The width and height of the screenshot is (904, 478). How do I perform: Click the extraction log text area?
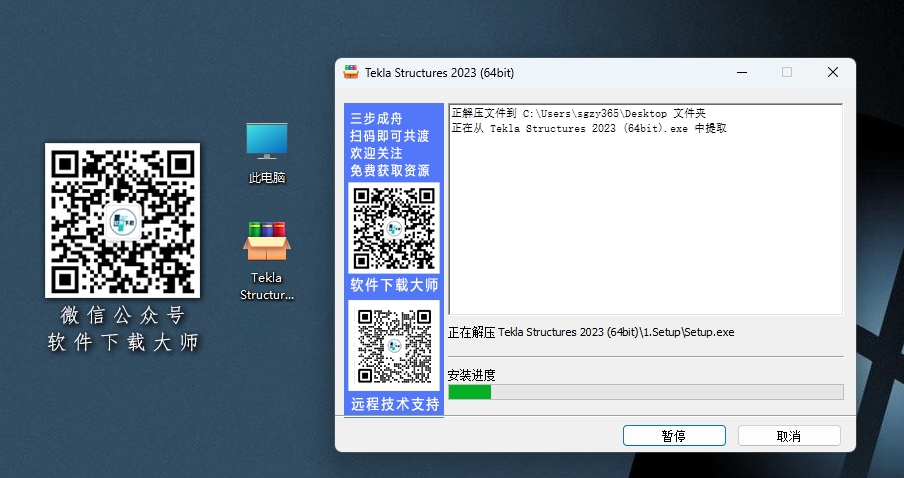(646, 209)
